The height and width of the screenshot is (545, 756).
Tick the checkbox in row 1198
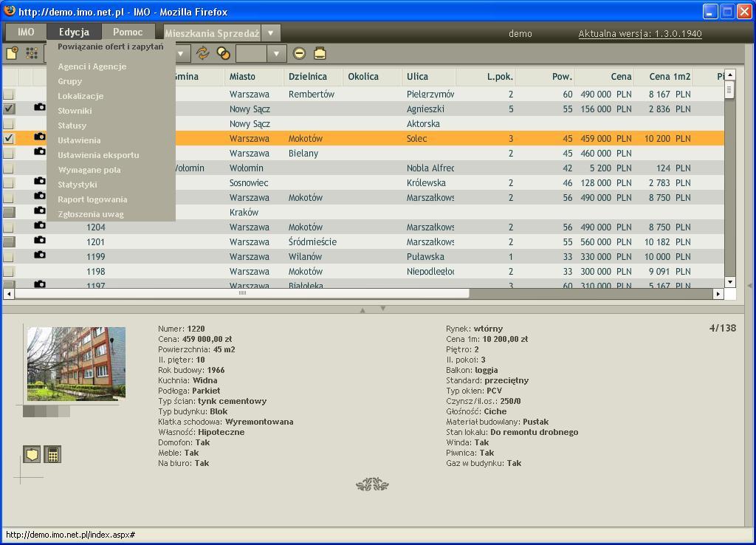point(9,272)
